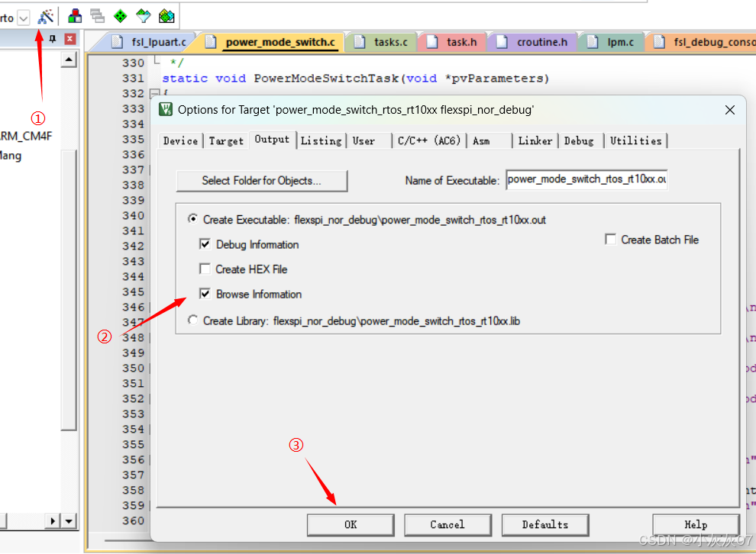Switch to power_mode_switch.c editor tab
This screenshot has height=554, width=756.
click(273, 43)
